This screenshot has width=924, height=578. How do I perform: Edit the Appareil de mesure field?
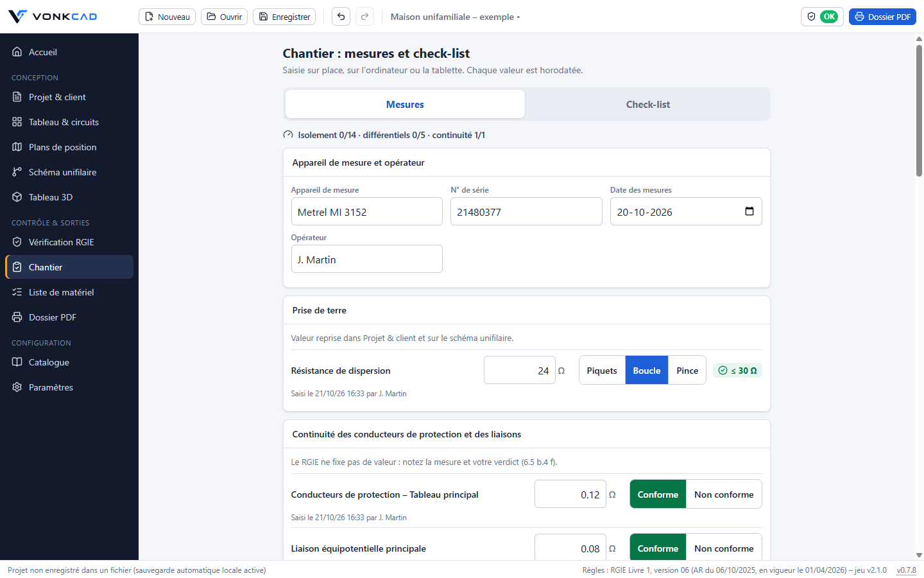coord(367,211)
